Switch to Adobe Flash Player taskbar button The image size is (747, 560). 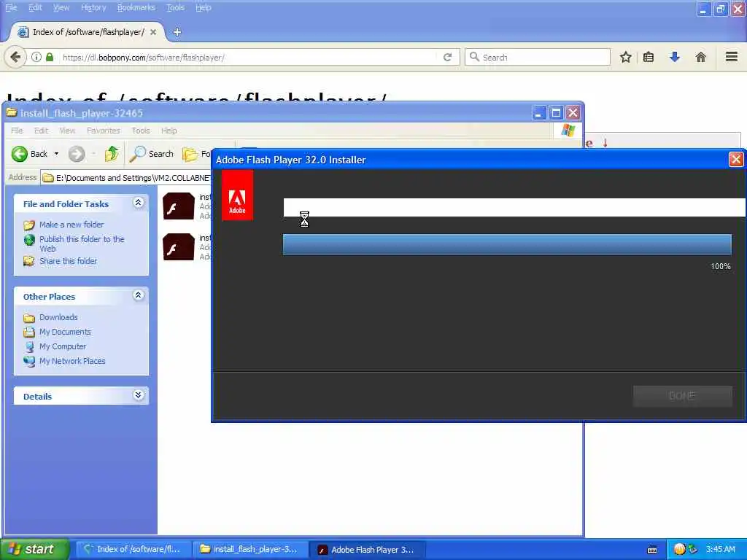pos(368,549)
